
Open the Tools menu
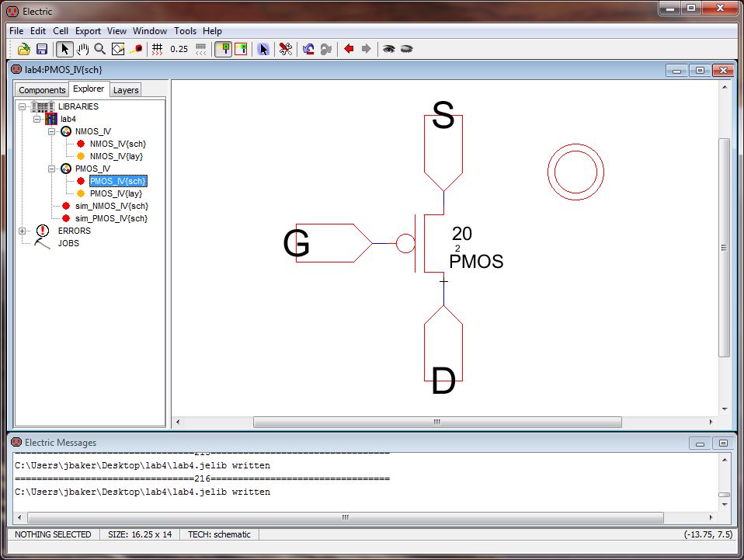click(185, 31)
